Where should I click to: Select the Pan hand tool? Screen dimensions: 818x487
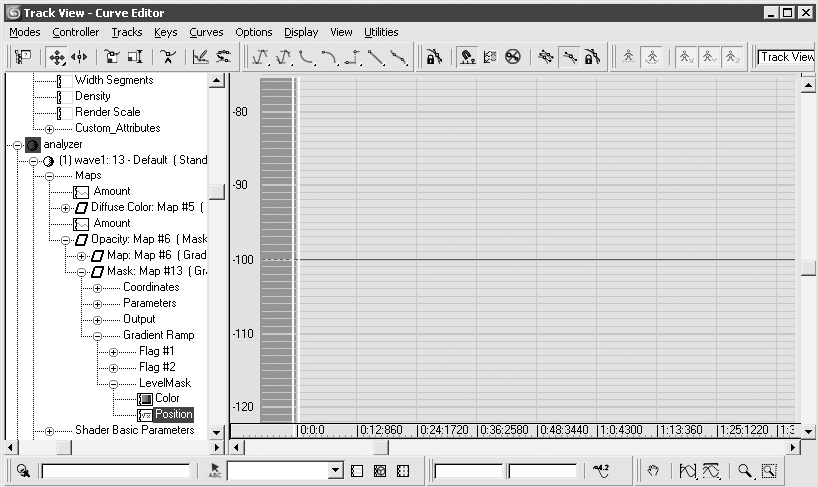click(x=653, y=471)
